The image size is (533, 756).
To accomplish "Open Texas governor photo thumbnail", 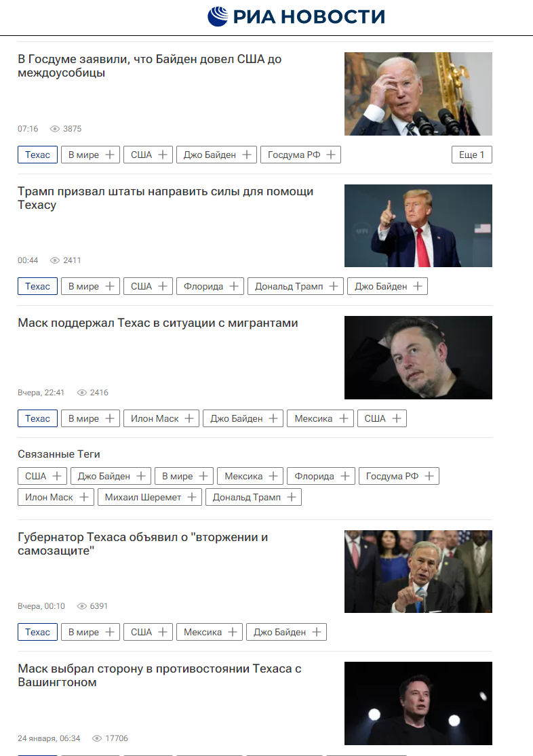I will click(418, 572).
